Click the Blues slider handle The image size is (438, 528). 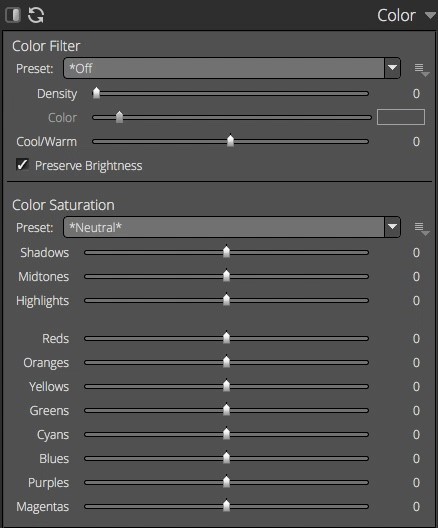coord(226,458)
